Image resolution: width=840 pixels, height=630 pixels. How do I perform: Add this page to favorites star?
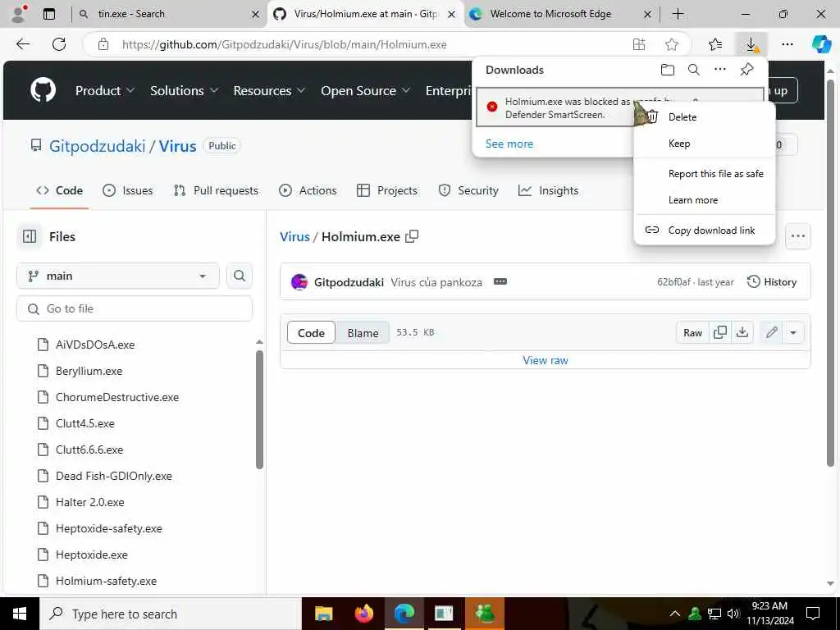point(672,44)
